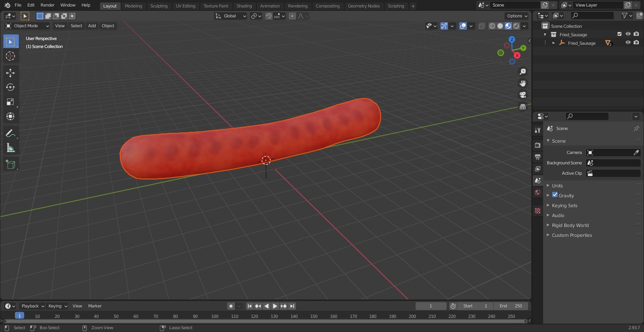The height and width of the screenshot is (332, 644).
Task: Hide Fried_Sausage collection with eye icon
Action: 628,34
